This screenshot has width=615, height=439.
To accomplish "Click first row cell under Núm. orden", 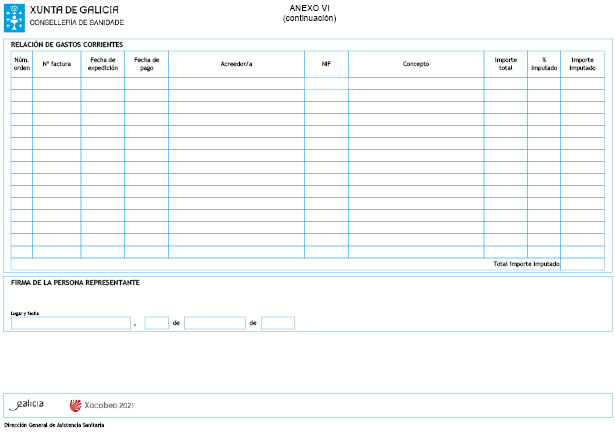I will pos(21,84).
